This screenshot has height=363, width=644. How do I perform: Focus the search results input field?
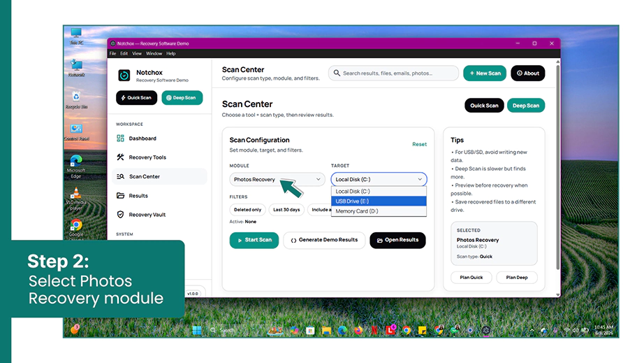click(x=393, y=73)
